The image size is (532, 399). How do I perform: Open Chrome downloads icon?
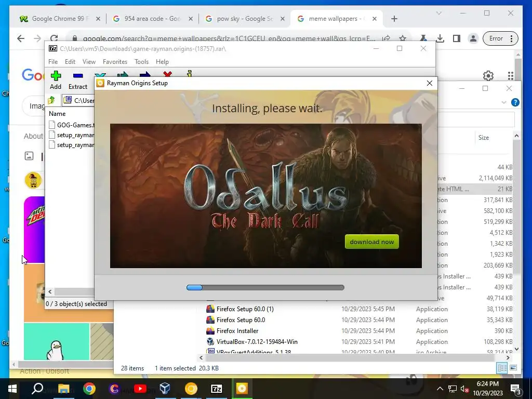[440, 38]
